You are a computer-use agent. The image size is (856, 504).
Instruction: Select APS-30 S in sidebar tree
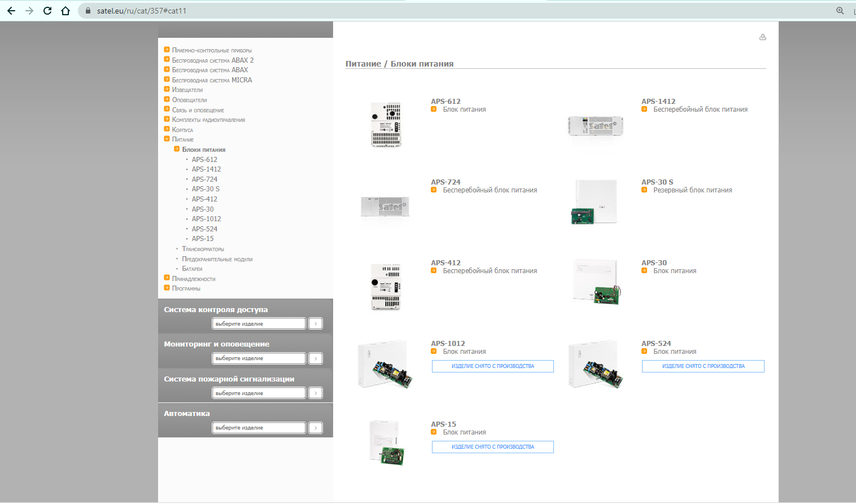206,189
